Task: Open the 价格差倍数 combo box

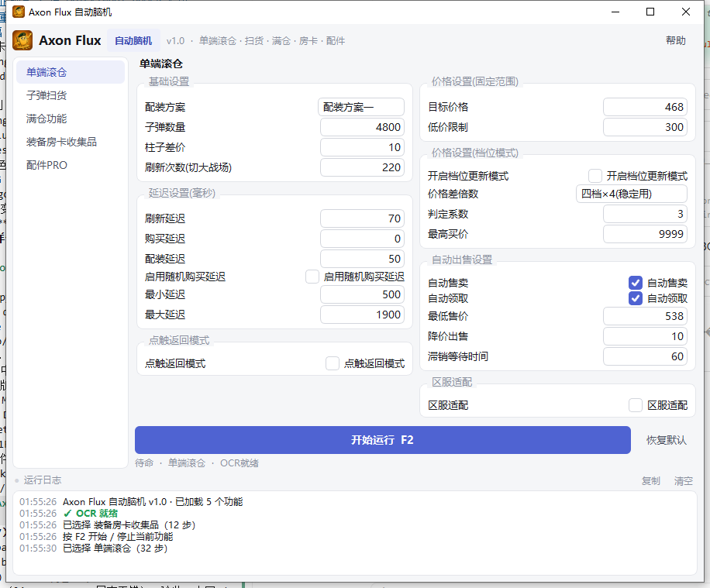Action: pyautogui.click(x=632, y=194)
